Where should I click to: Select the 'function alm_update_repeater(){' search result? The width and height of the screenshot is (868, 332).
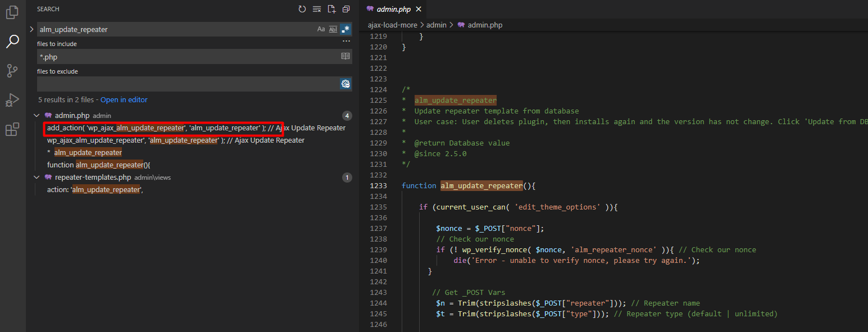(99, 165)
